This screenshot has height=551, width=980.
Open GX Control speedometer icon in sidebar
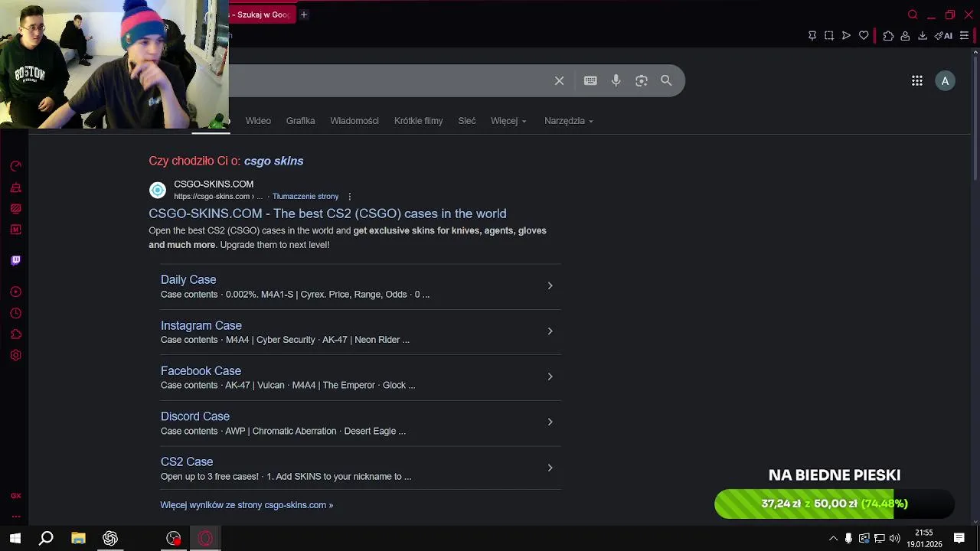click(15, 166)
